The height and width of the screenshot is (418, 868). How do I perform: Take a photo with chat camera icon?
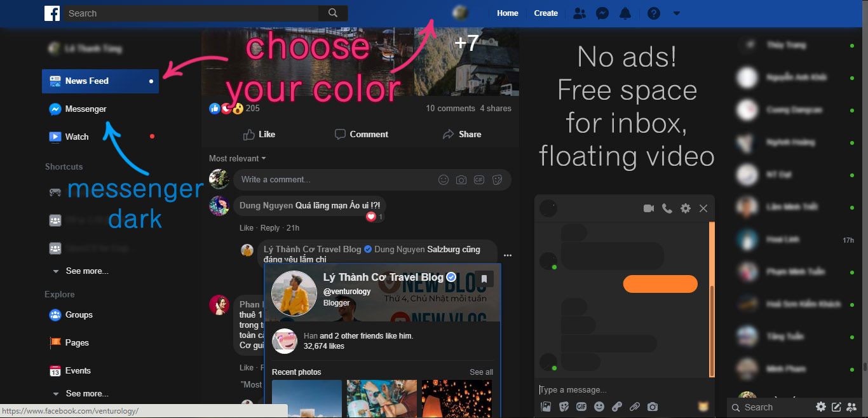pos(653,407)
